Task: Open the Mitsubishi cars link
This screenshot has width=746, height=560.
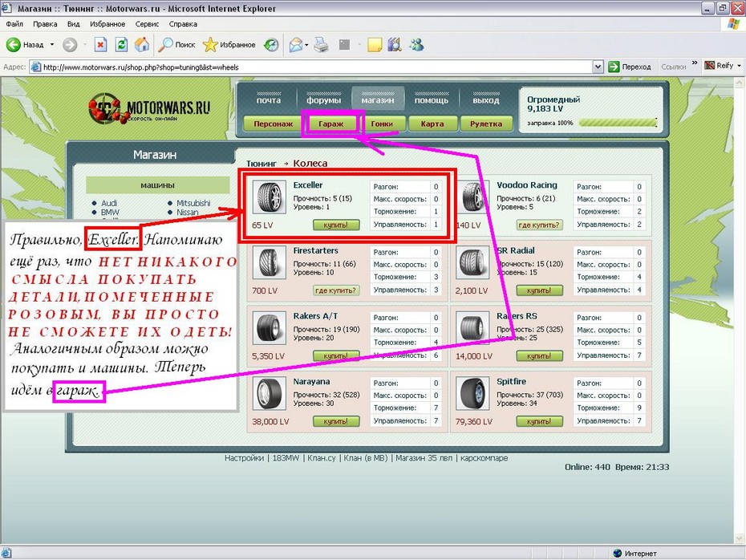Action: click(x=193, y=203)
